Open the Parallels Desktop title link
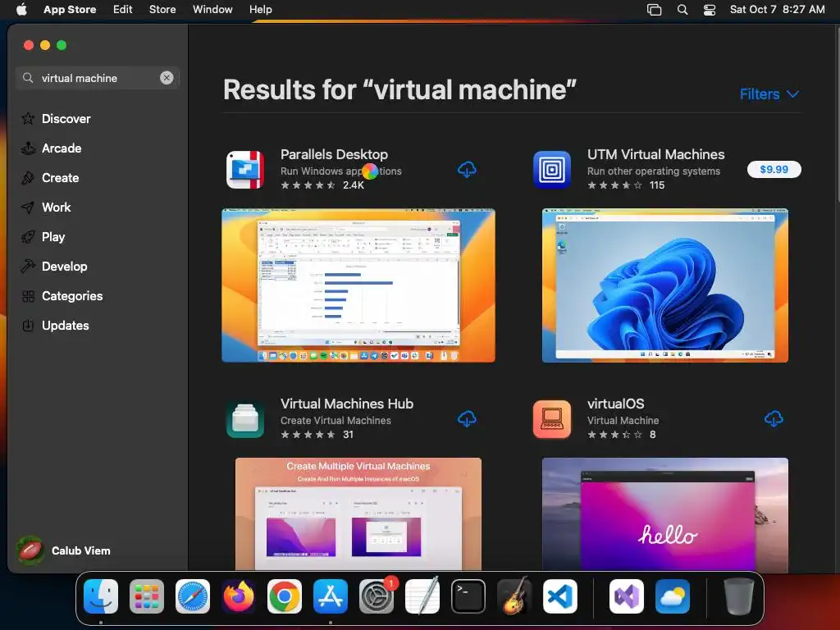 (x=335, y=154)
